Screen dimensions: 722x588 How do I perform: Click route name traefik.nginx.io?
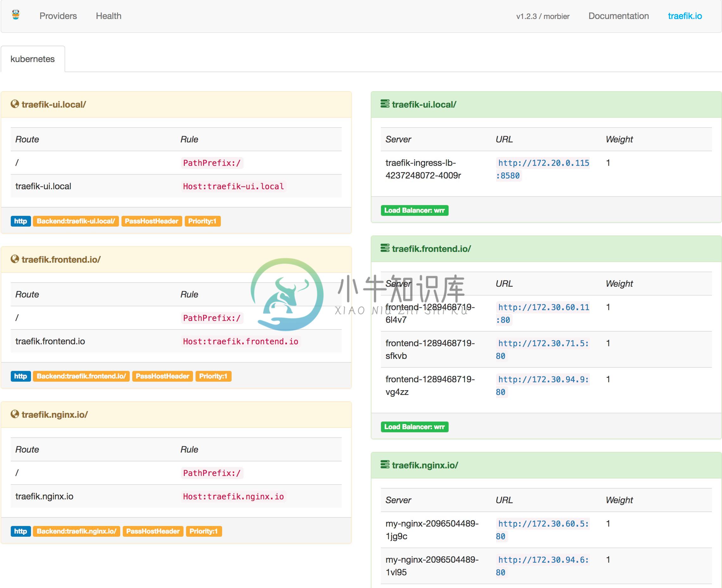44,497
